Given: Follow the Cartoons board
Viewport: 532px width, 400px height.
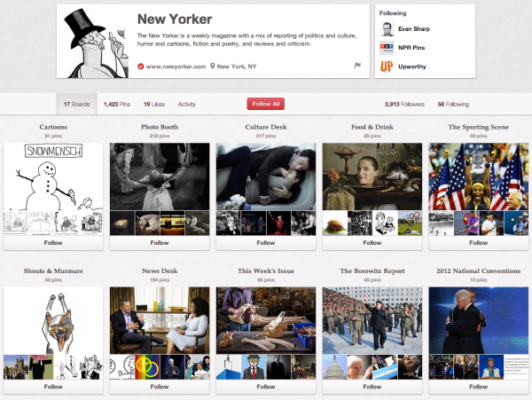Looking at the screenshot, I should point(53,242).
